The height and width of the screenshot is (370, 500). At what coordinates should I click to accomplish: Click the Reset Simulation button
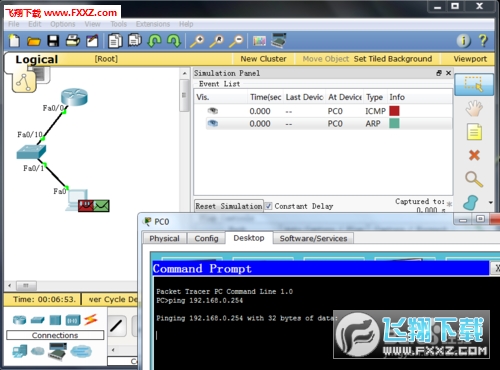[229, 206]
